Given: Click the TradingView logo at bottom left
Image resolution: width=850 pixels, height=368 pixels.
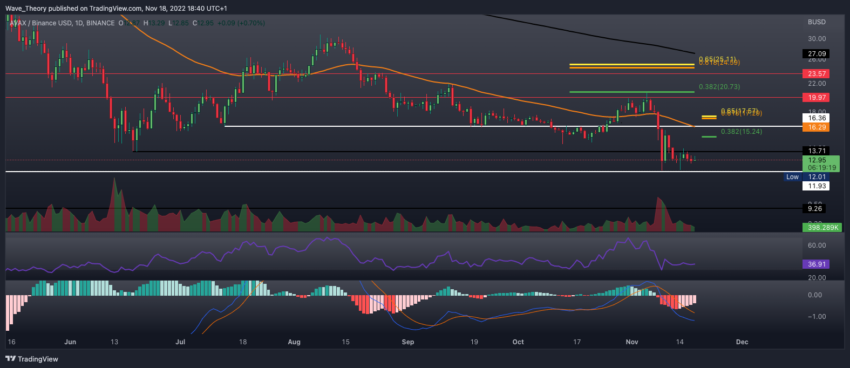Looking at the screenshot, I should coord(31,359).
